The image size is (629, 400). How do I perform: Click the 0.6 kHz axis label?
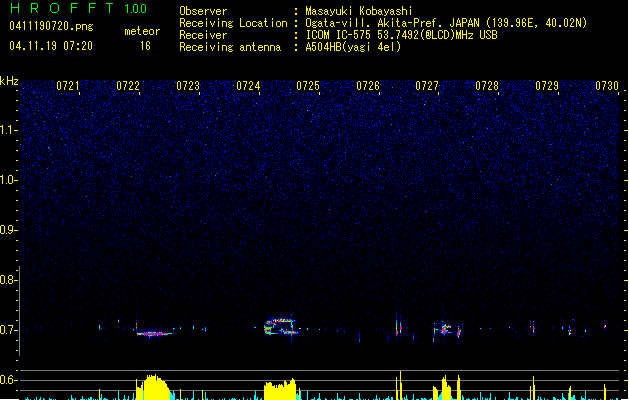[x=9, y=380]
